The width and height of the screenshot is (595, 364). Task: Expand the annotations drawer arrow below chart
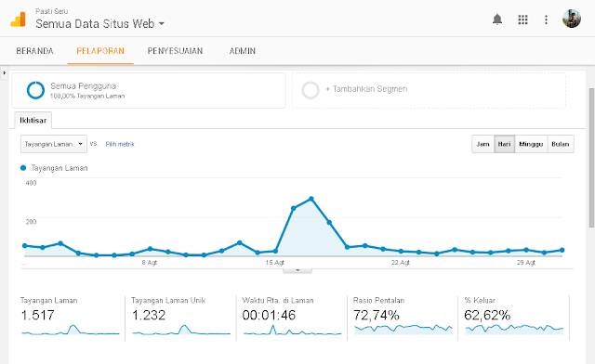297,270
